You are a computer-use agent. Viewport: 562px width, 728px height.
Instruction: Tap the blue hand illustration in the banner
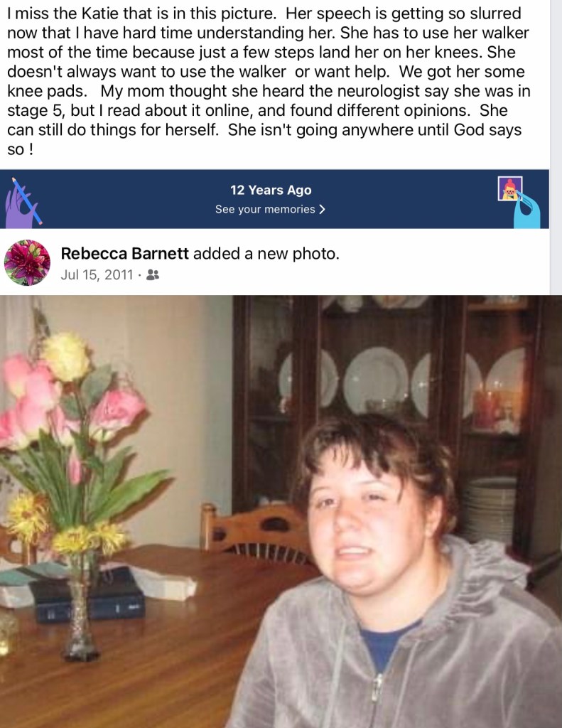click(527, 212)
